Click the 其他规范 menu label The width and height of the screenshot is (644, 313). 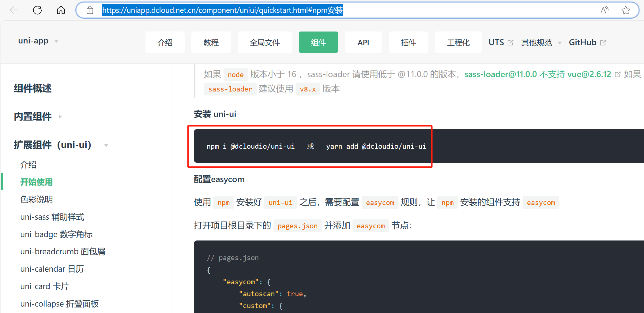click(x=537, y=43)
